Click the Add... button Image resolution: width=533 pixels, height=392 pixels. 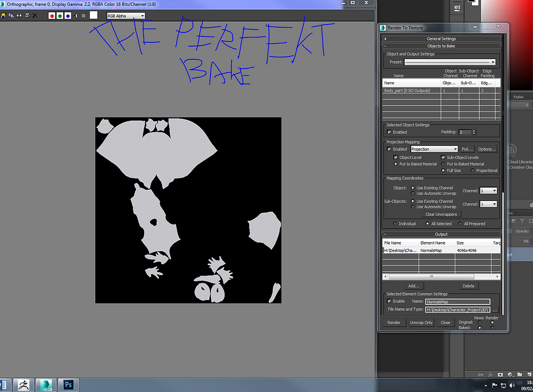point(414,286)
